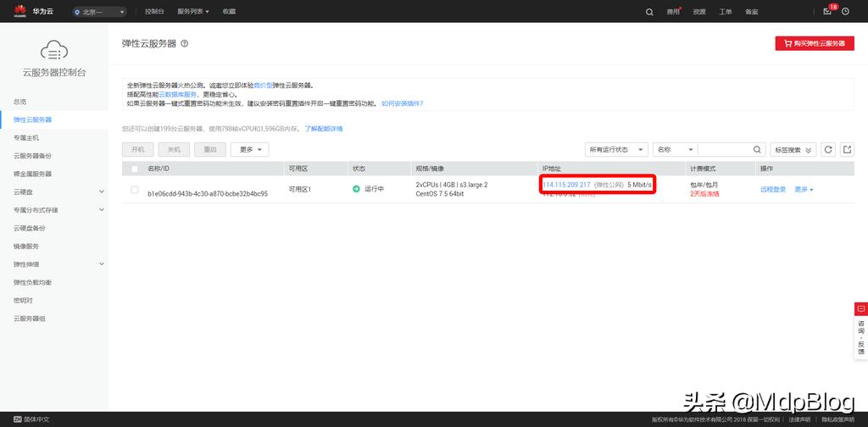This screenshot has height=427, width=868.
Task: Open 云服务器备份 in the sidebar
Action: [33, 156]
